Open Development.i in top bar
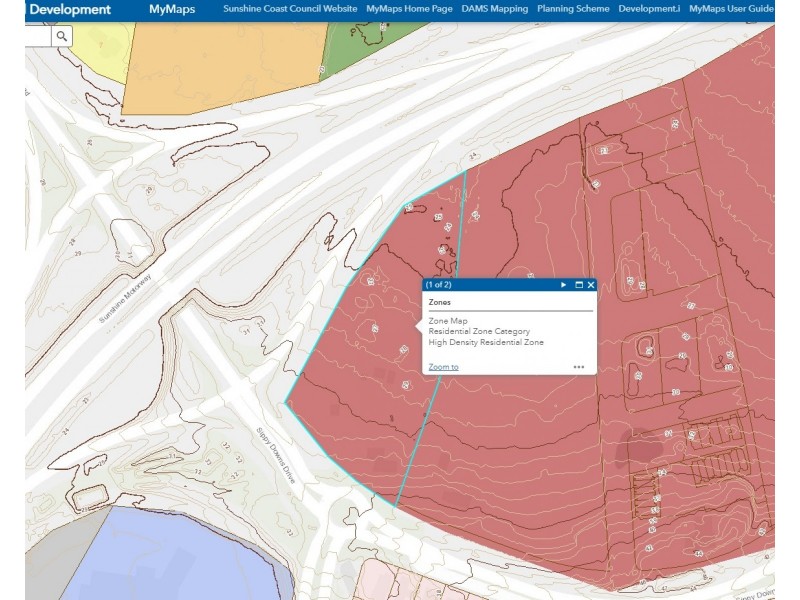 (x=648, y=9)
